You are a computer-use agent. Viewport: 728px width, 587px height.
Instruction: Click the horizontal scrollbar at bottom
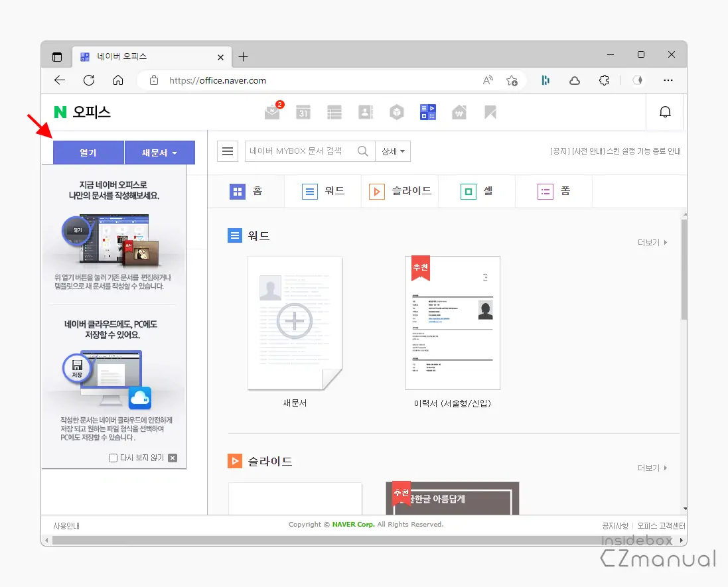point(362,540)
